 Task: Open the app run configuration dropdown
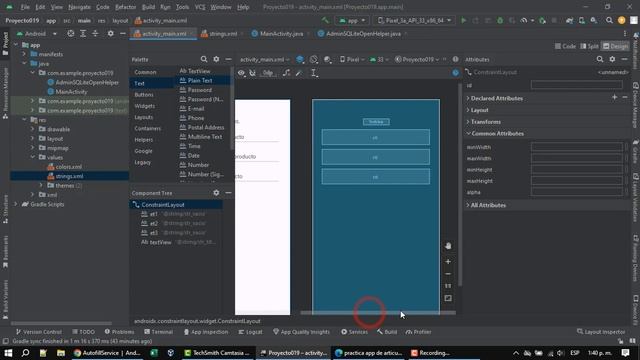(x=352, y=20)
